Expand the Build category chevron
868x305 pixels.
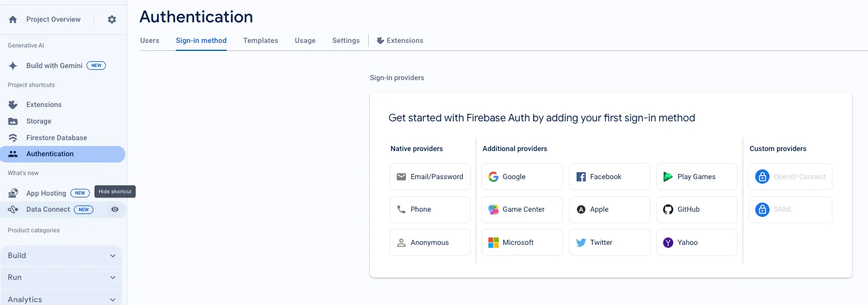coord(113,256)
